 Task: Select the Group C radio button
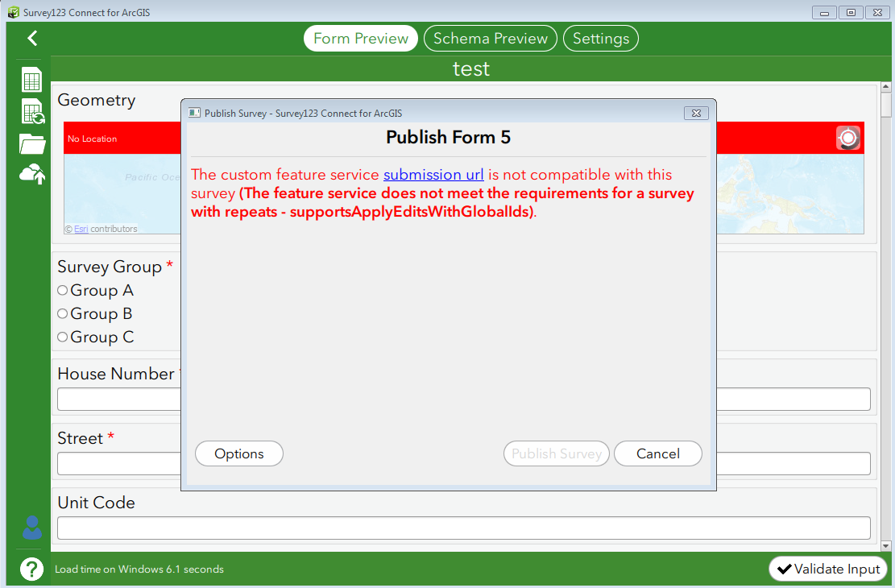pyautogui.click(x=63, y=337)
